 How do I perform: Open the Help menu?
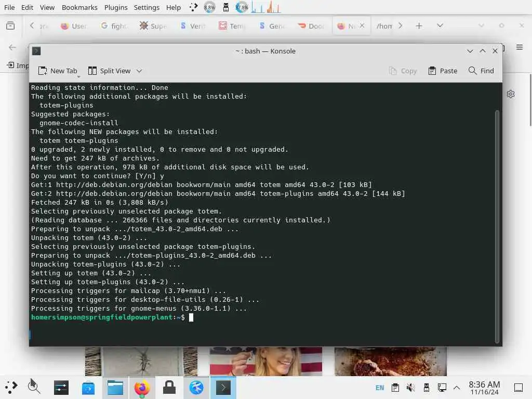tap(174, 7)
